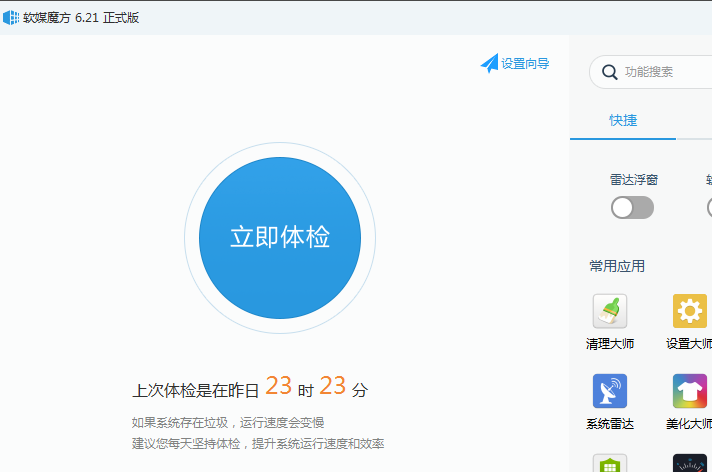Click the 立即体检 scan button
This screenshot has height=472, width=712.
coord(280,238)
